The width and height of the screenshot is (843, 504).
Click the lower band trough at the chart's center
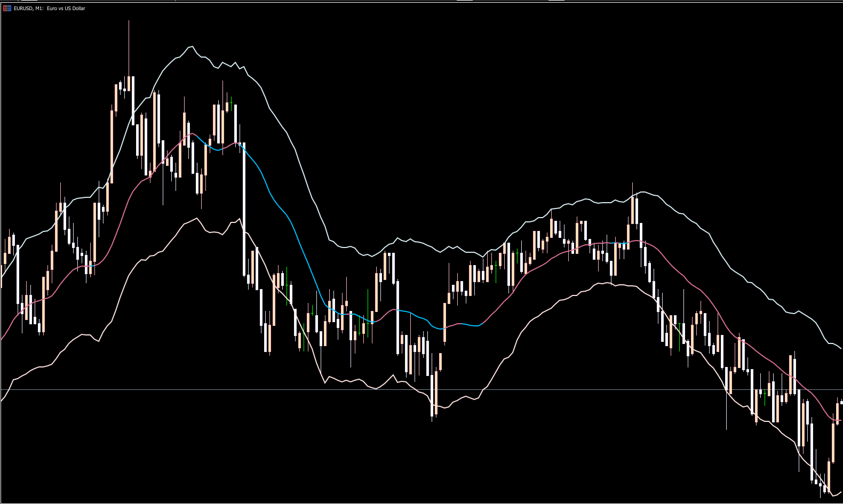pos(446,408)
